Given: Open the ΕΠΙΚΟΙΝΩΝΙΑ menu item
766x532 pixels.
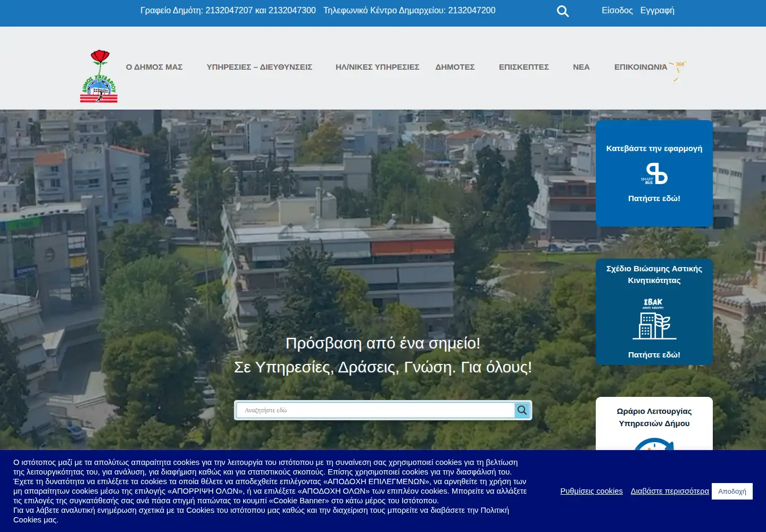Looking at the screenshot, I should click(x=640, y=67).
